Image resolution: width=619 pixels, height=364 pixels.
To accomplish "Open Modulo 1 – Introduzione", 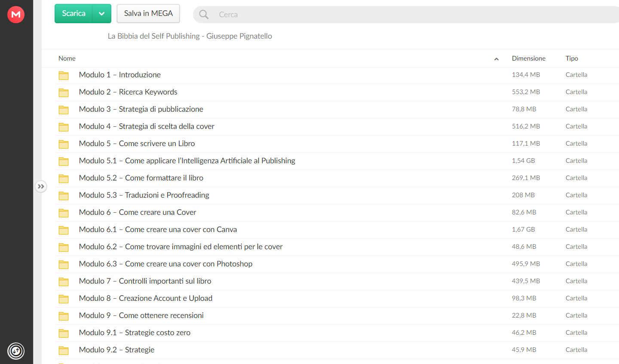I will pyautogui.click(x=120, y=75).
